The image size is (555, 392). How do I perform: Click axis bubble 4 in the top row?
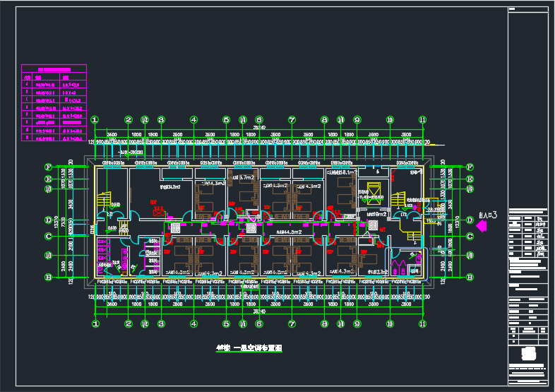(193, 120)
